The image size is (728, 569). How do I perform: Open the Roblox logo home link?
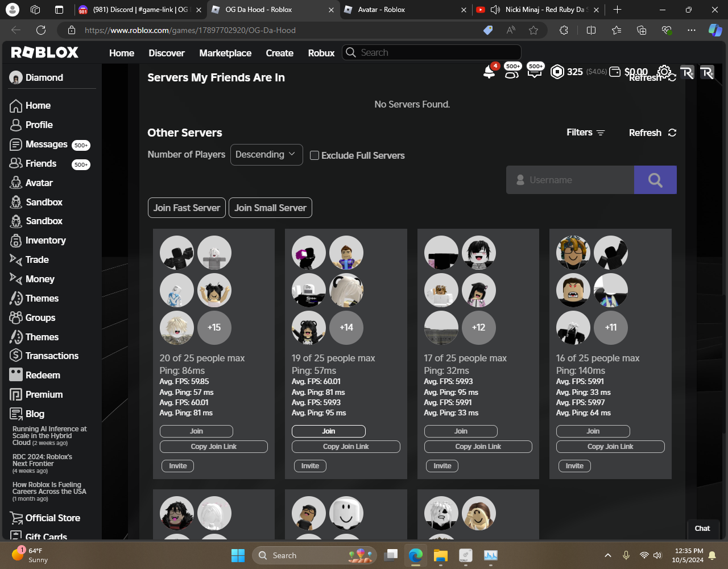[45, 52]
